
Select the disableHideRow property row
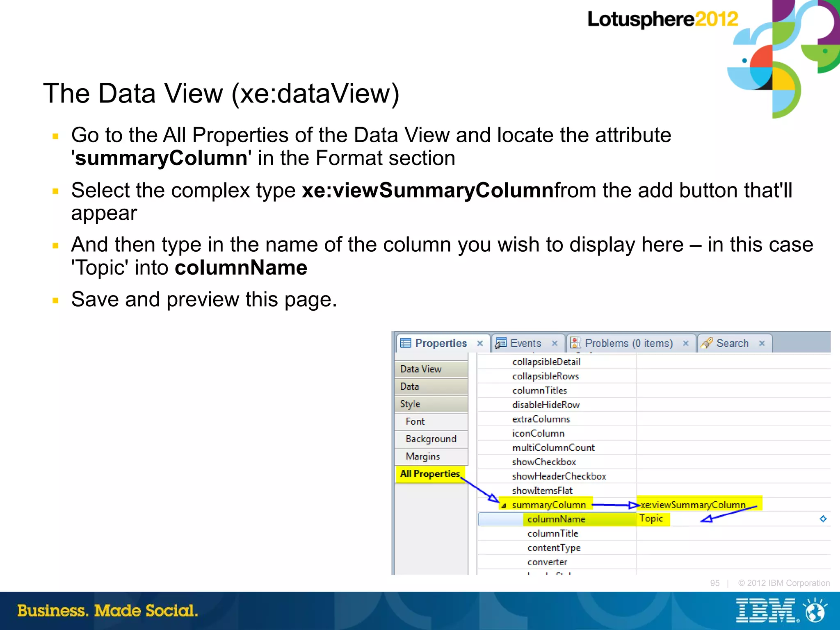(654, 405)
